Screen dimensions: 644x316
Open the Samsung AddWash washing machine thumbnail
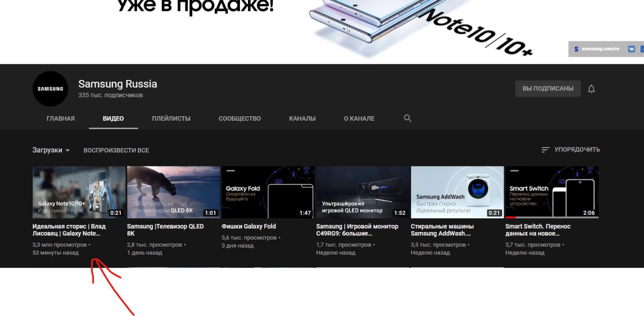tap(457, 192)
